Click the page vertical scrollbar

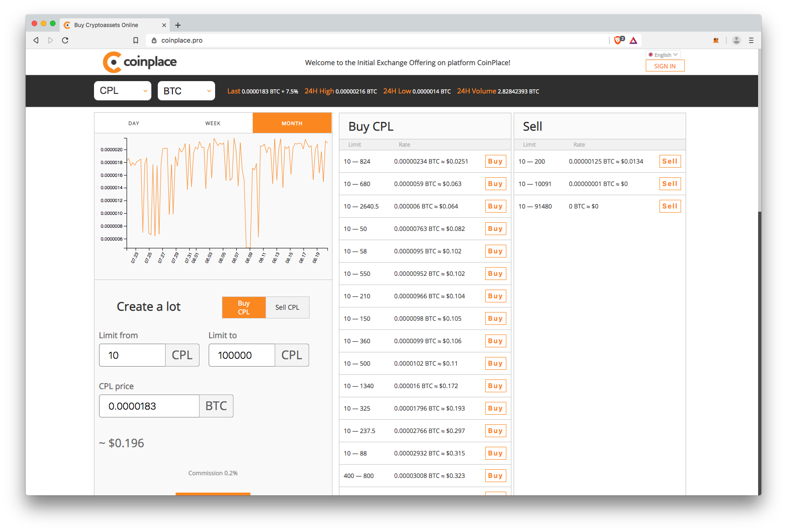coord(759,131)
